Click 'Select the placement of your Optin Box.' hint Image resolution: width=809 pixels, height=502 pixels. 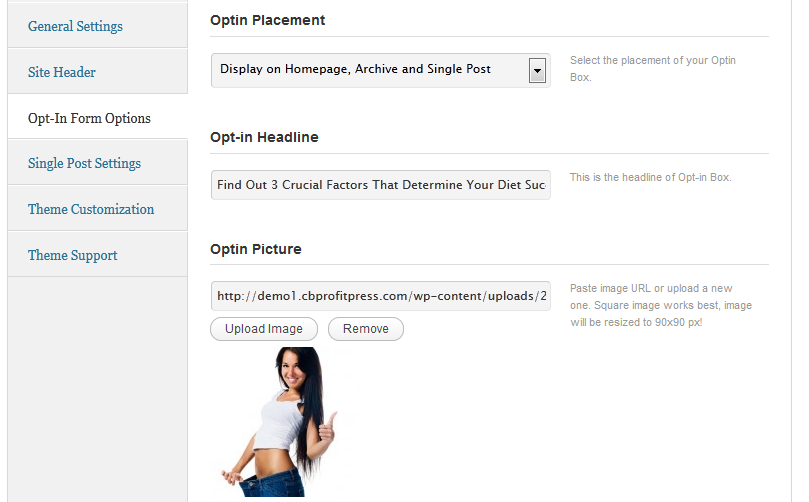click(653, 69)
